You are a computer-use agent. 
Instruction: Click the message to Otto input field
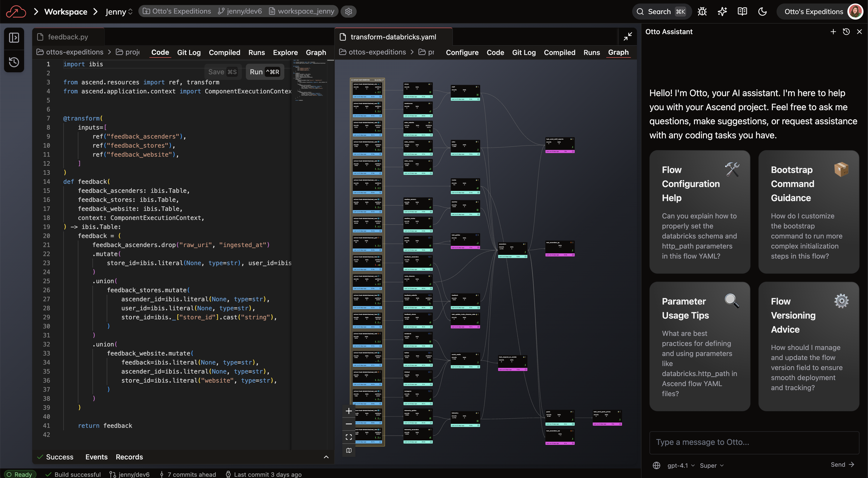coord(754,442)
